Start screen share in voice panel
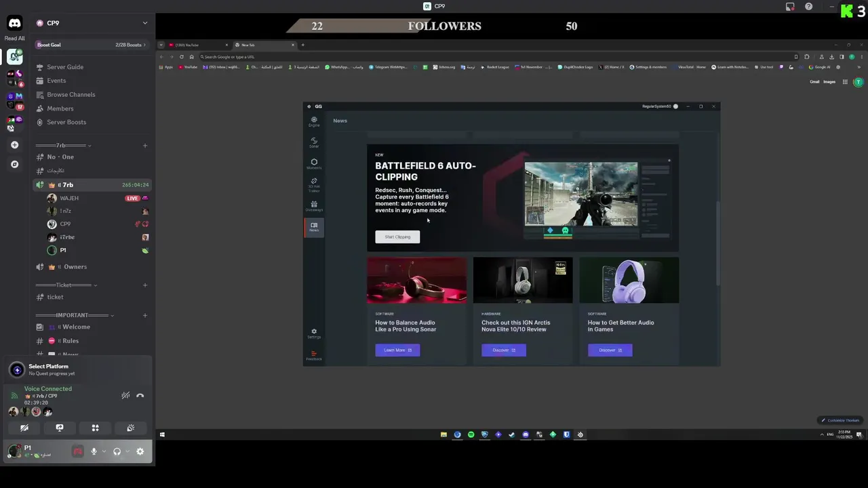 click(60, 428)
